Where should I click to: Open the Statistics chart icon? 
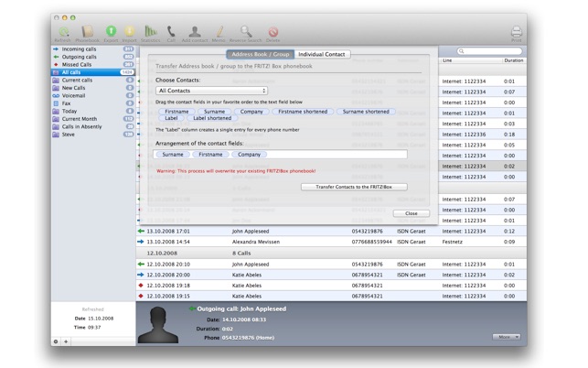point(152,33)
